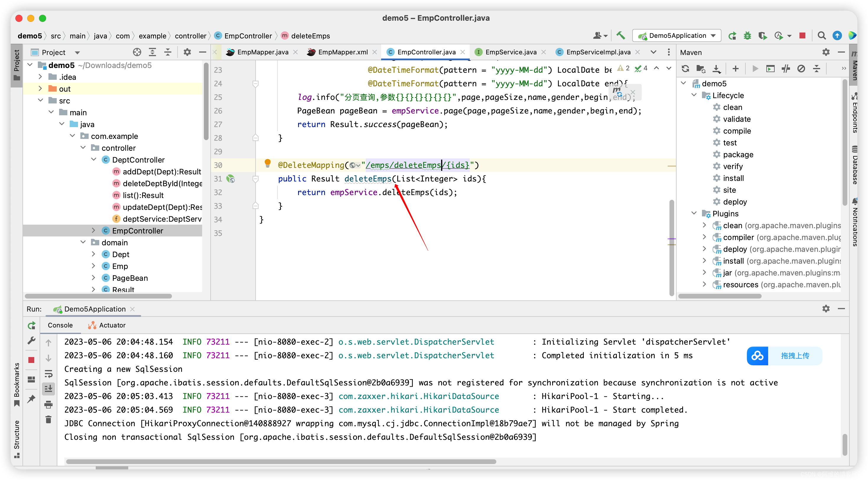
Task: Click deleteEmps in the breadcrumb navigation
Action: (x=309, y=35)
